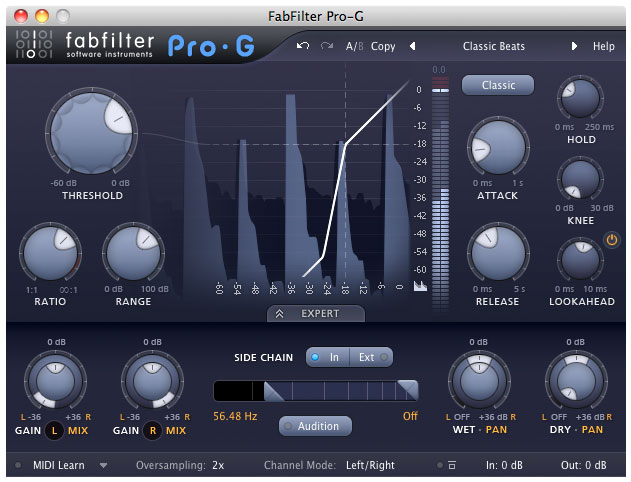Select the In side chain option
The height and width of the screenshot is (482, 631).
[x=325, y=357]
